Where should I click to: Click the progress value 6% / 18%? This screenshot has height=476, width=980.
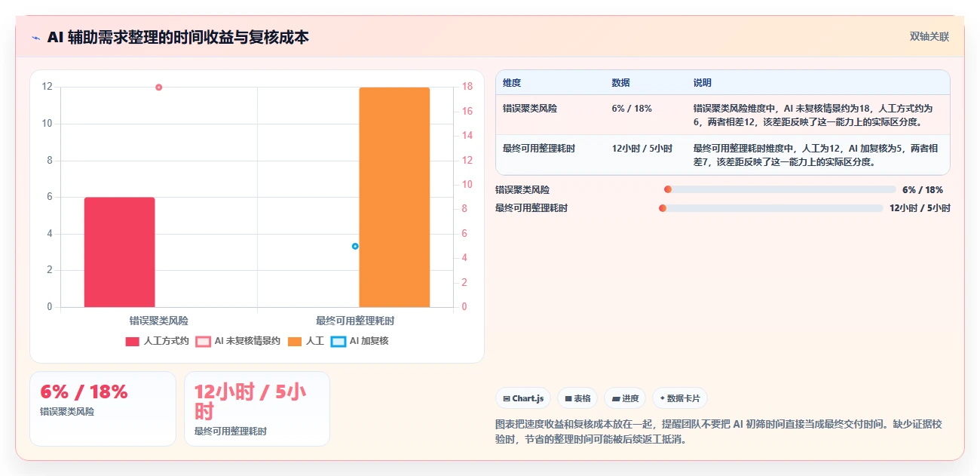coord(923,190)
